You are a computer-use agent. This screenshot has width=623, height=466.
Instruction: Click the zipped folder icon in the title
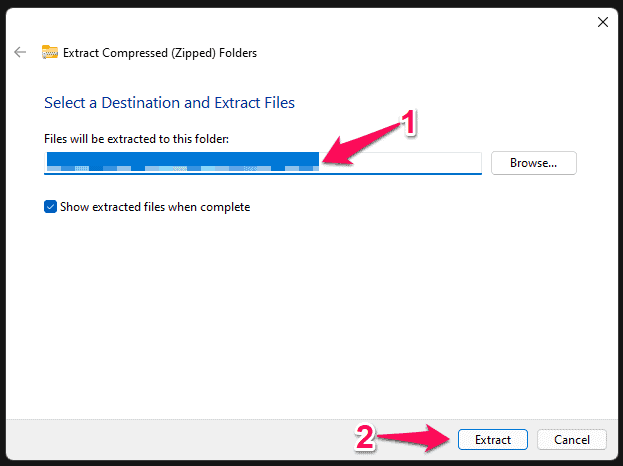pyautogui.click(x=49, y=52)
